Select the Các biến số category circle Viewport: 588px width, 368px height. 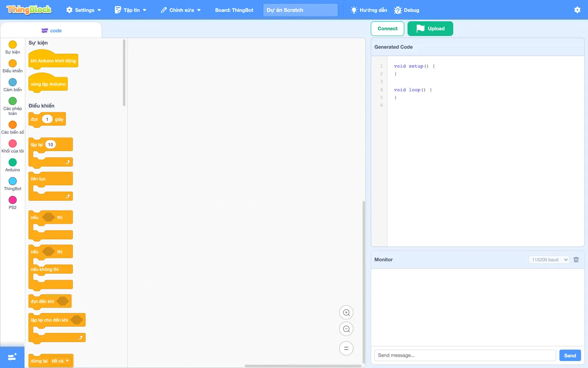click(13, 125)
